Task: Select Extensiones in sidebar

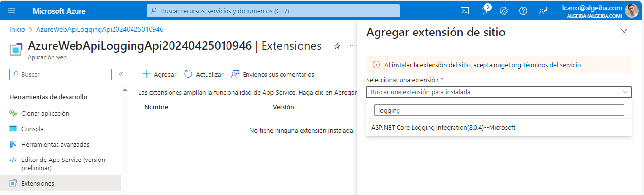Action: pos(38,183)
